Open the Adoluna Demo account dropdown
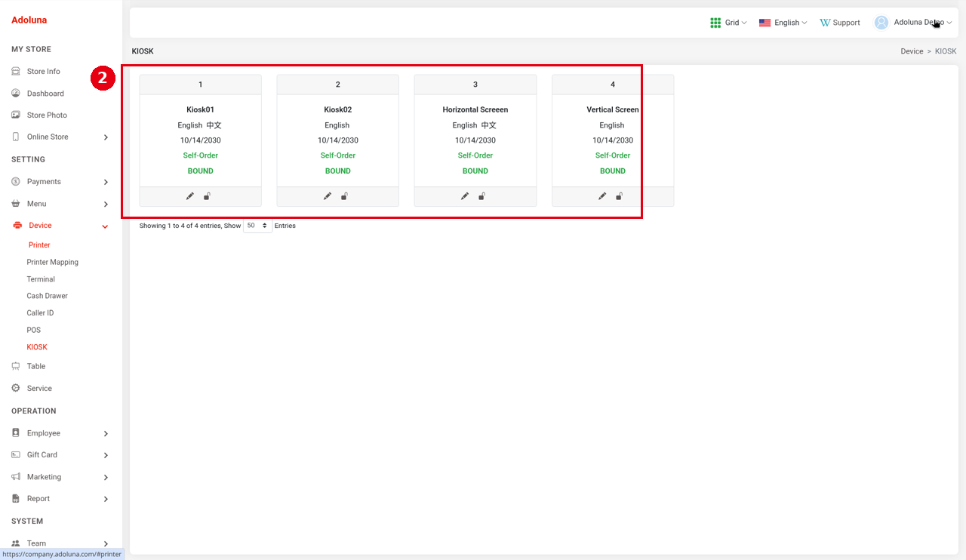 pyautogui.click(x=913, y=23)
